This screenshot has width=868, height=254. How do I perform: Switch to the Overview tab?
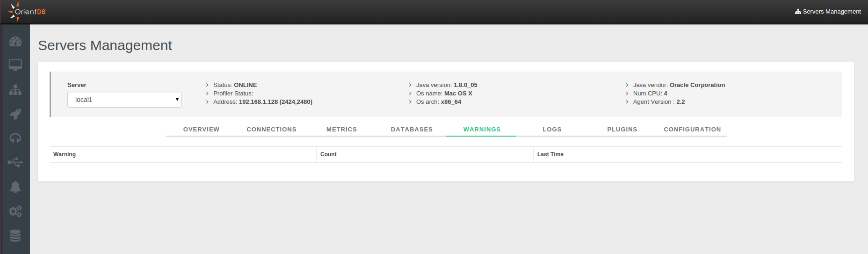[201, 130]
